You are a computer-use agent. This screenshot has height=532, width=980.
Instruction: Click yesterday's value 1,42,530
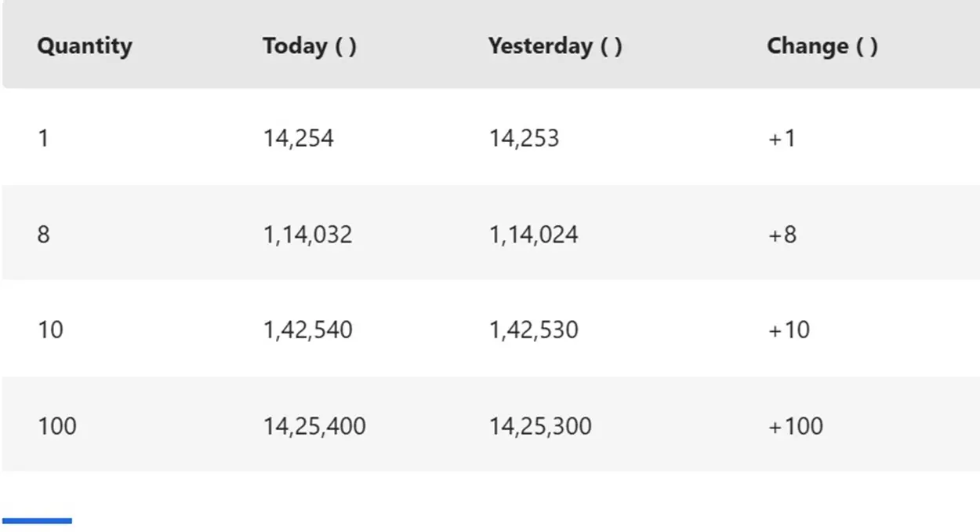point(534,330)
